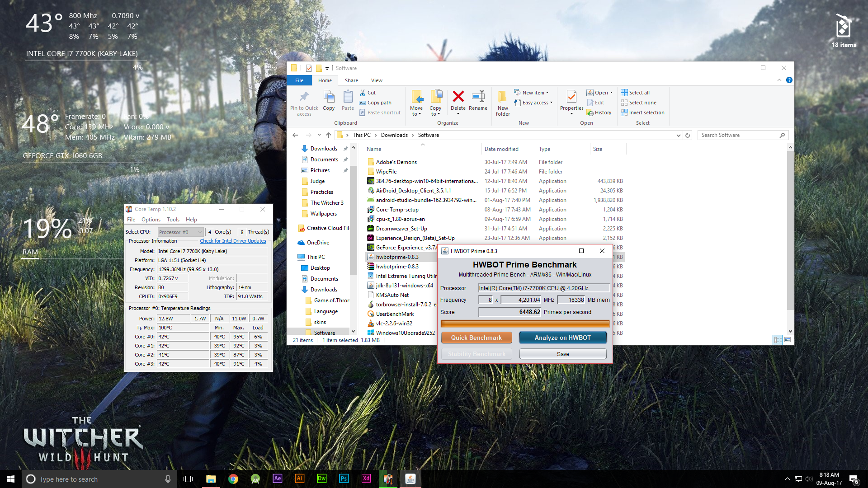
Task: Click the Back navigation arrow
Action: (x=295, y=135)
